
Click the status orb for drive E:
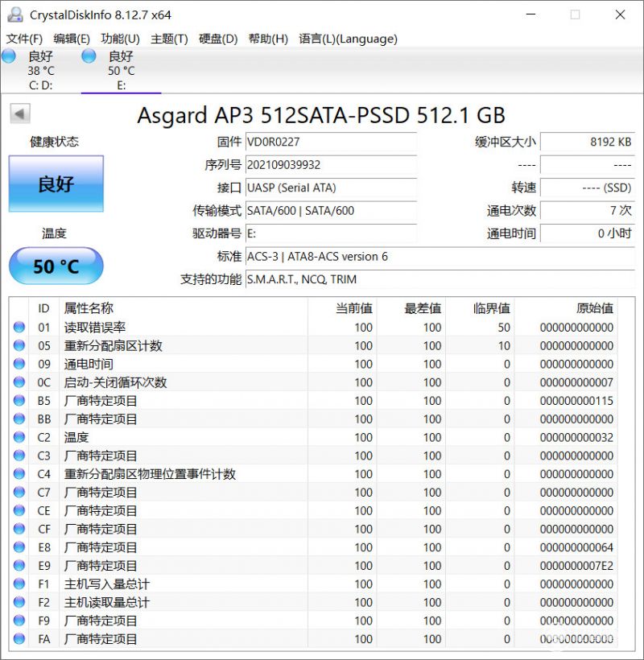(x=89, y=56)
